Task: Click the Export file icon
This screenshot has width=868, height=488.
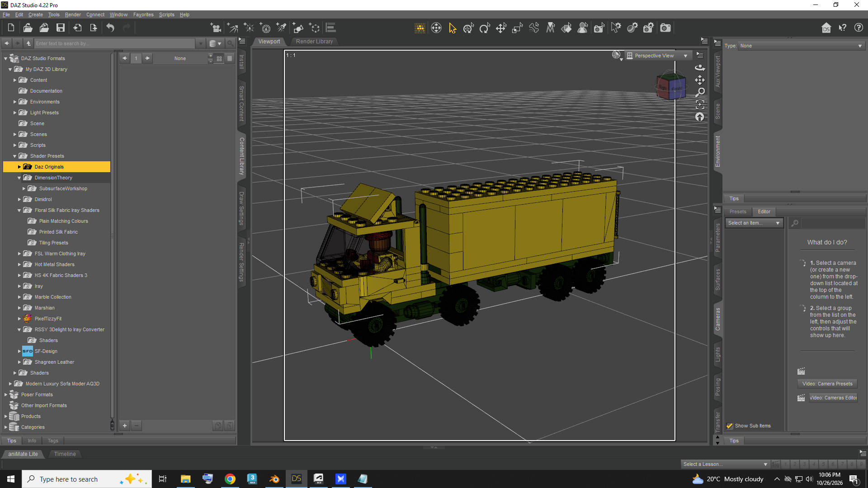Action: pos(94,28)
